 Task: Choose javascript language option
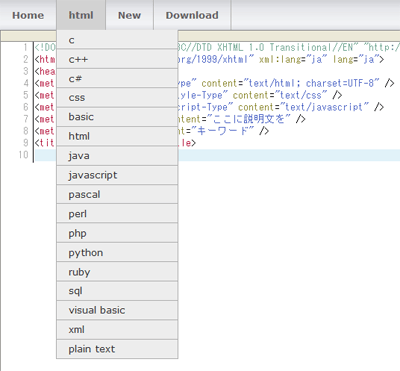(117, 175)
